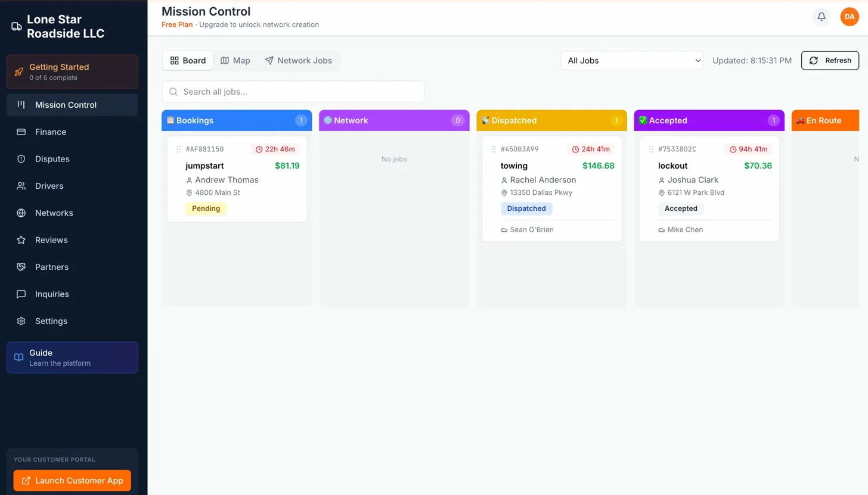This screenshot has width=868, height=495.
Task: Click inside the Search all jobs field
Action: [x=293, y=92]
